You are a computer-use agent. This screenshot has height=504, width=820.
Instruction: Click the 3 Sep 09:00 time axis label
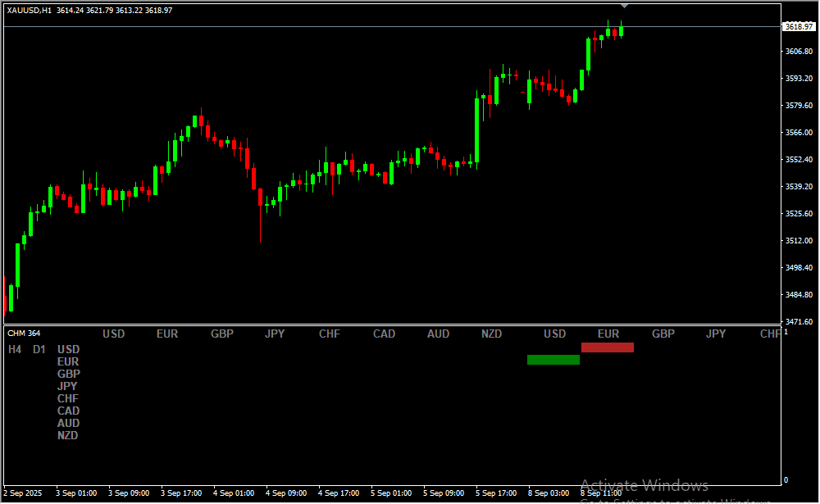[129, 493]
